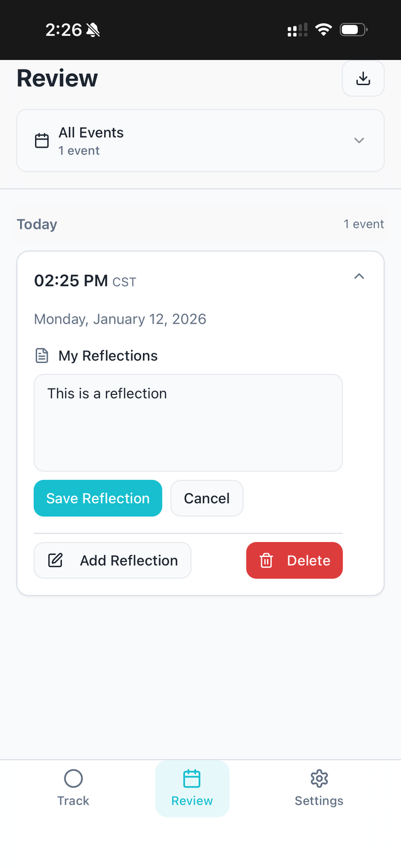Select the Review calendar icon in bottom navigation
Image resolution: width=401 pixels, height=868 pixels.
click(192, 779)
